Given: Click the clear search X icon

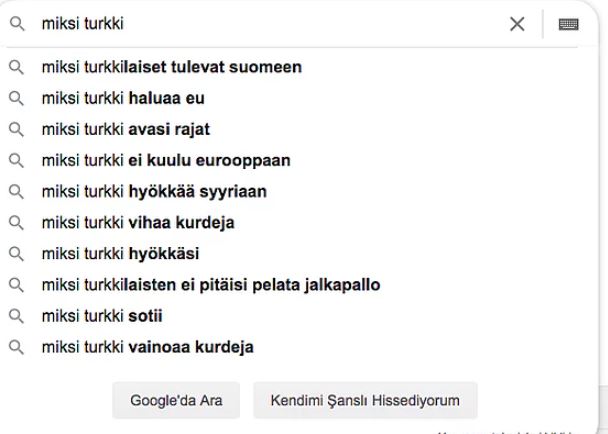Looking at the screenshot, I should (517, 24).
